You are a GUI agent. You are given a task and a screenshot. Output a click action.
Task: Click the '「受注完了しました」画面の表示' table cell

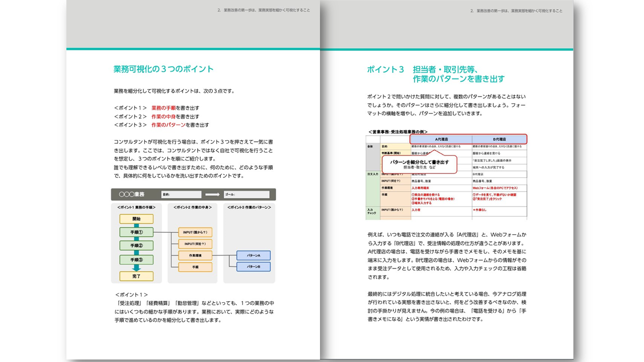(x=492, y=161)
